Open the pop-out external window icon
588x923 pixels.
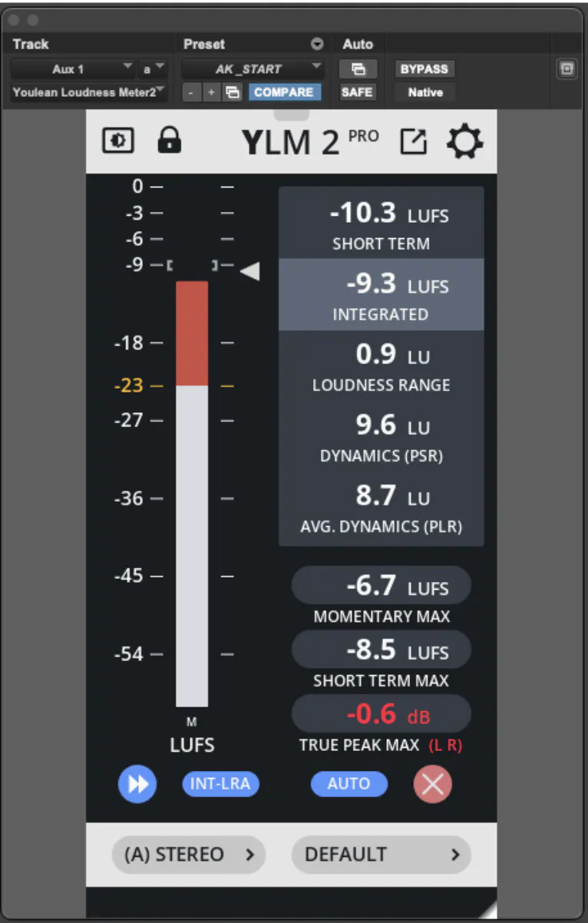414,142
